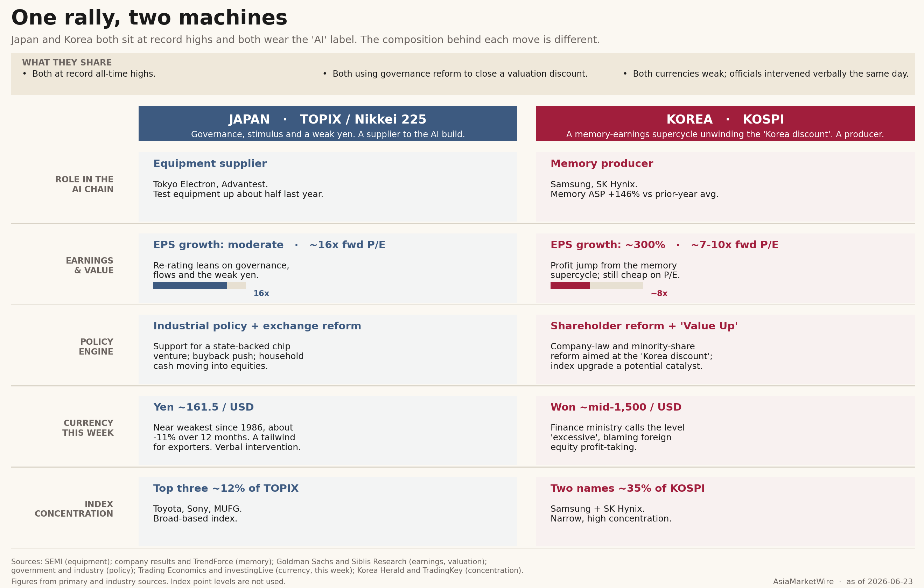This screenshot has height=588, width=924.
Task: Click the 'Sources: SEMI (equipment)' footnote line
Action: pyautogui.click(x=249, y=561)
